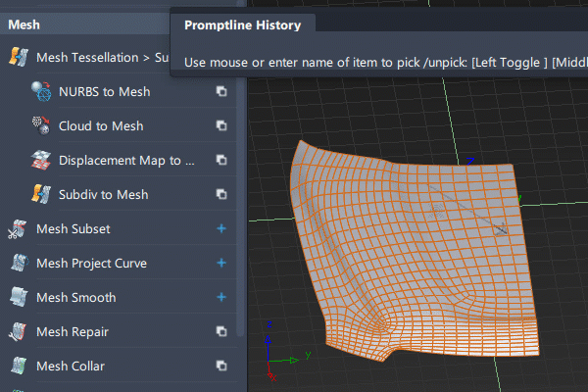The image size is (588, 392).
Task: Activate the Mesh Smooth icon
Action: click(x=19, y=298)
